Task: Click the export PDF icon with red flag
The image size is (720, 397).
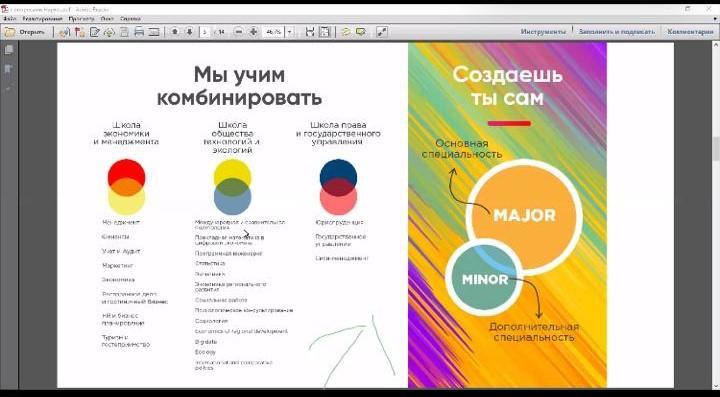Action: click(x=80, y=32)
